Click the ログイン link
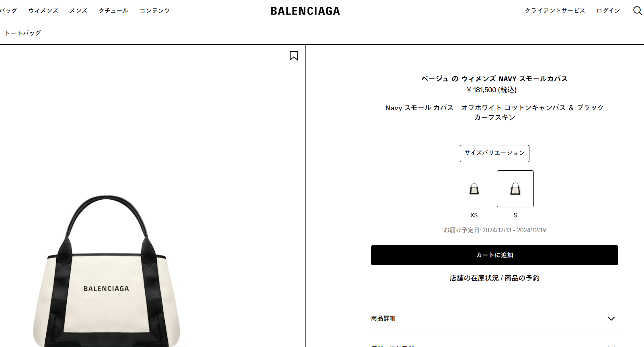Image resolution: width=644 pixels, height=347 pixels. click(x=608, y=10)
